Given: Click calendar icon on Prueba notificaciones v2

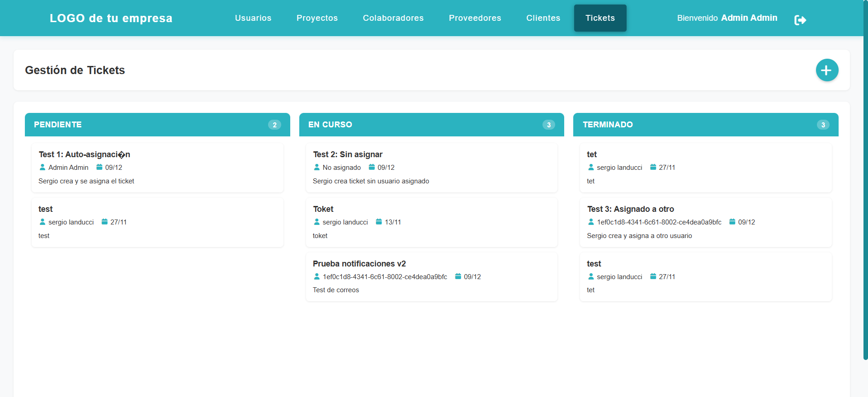Looking at the screenshot, I should (x=458, y=276).
